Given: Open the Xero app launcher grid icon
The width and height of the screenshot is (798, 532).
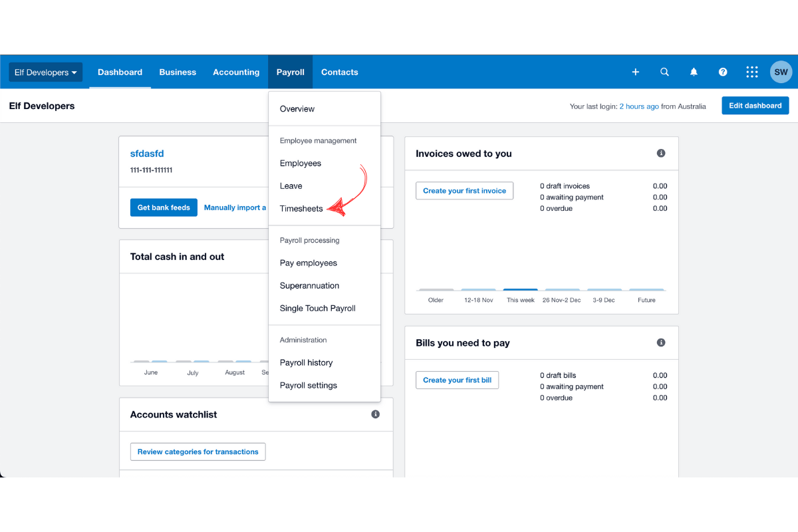Looking at the screenshot, I should pos(752,72).
